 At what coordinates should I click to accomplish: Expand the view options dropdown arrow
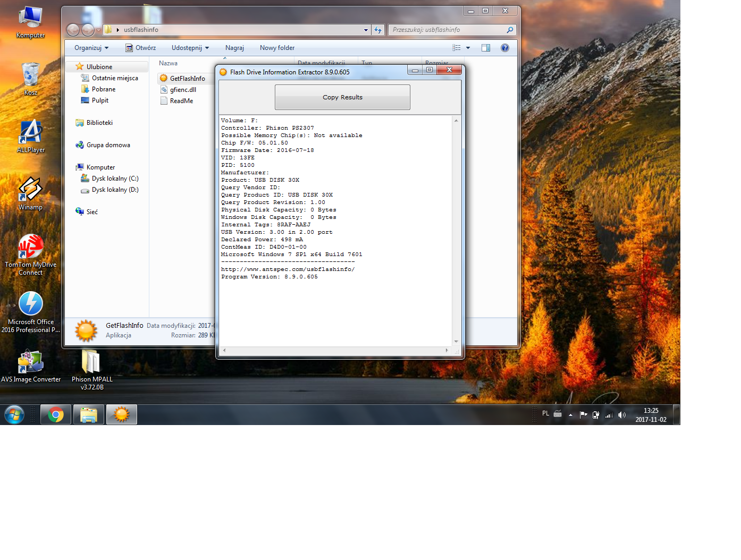coord(468,48)
